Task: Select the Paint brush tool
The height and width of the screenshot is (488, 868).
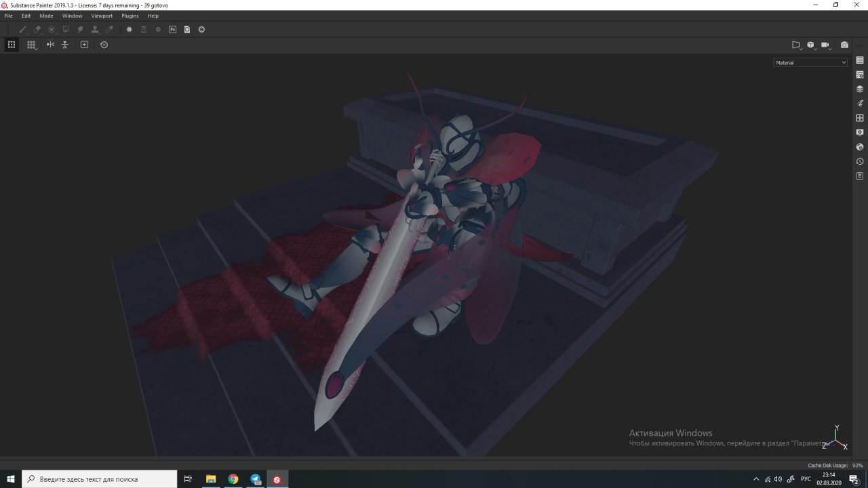Action: pos(22,29)
